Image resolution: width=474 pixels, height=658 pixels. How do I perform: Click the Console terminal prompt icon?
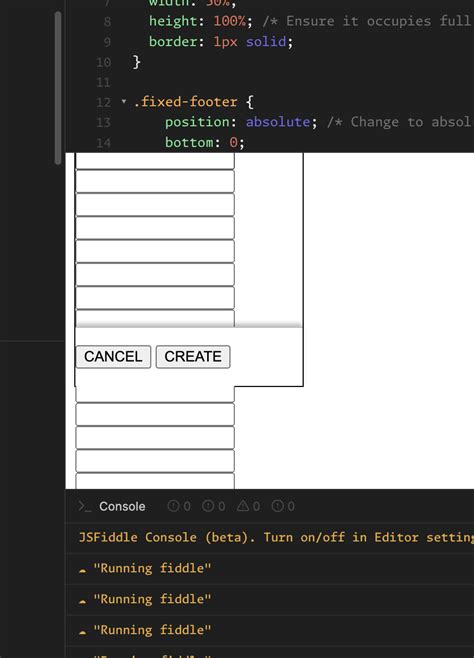point(85,506)
